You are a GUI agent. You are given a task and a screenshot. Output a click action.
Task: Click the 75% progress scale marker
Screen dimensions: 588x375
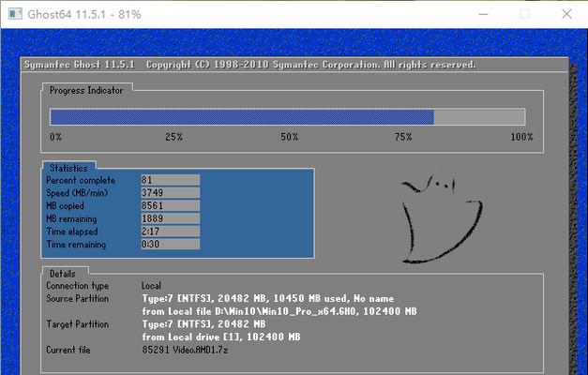(x=402, y=137)
